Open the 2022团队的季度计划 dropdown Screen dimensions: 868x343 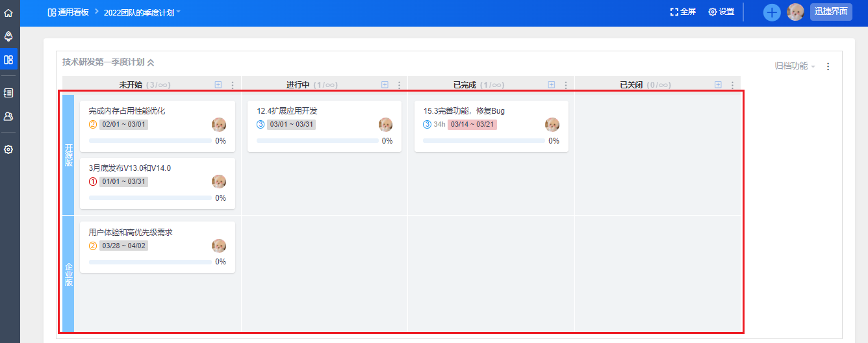(142, 12)
